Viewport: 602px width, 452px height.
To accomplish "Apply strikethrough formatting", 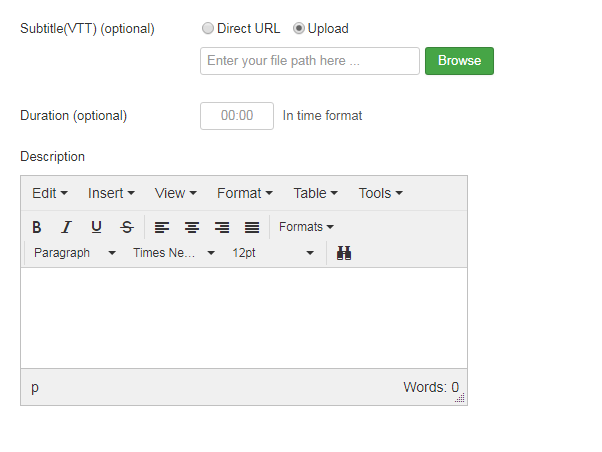I will point(126,227).
